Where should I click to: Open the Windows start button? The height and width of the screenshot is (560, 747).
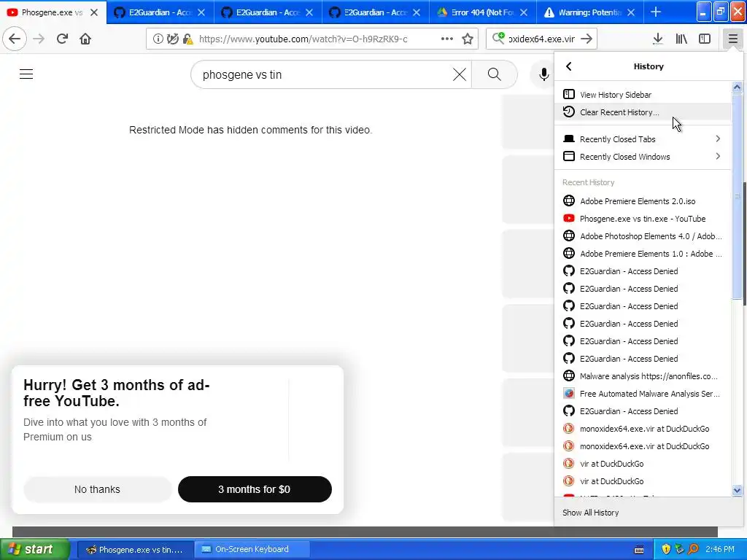[x=34, y=550]
